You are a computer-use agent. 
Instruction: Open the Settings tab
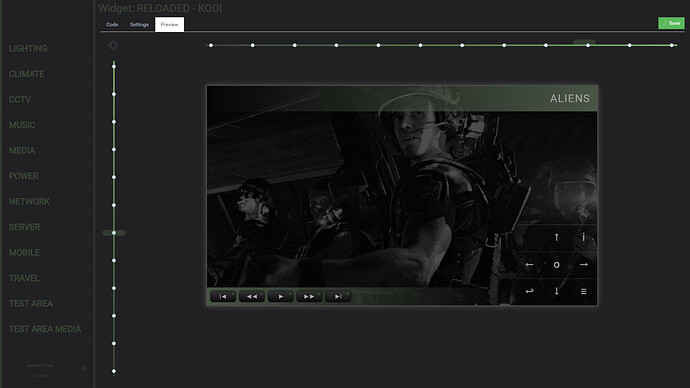[x=139, y=25]
